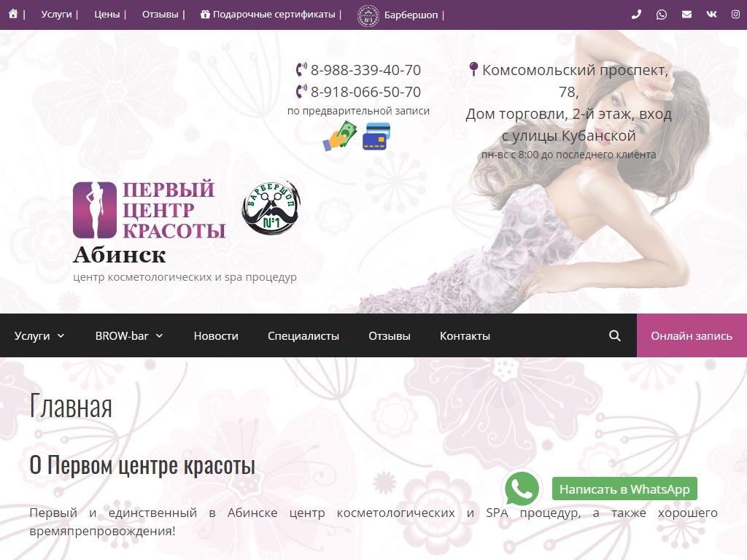This screenshot has width=747, height=560.
Task: Open the Новости menu item
Action: tap(216, 335)
